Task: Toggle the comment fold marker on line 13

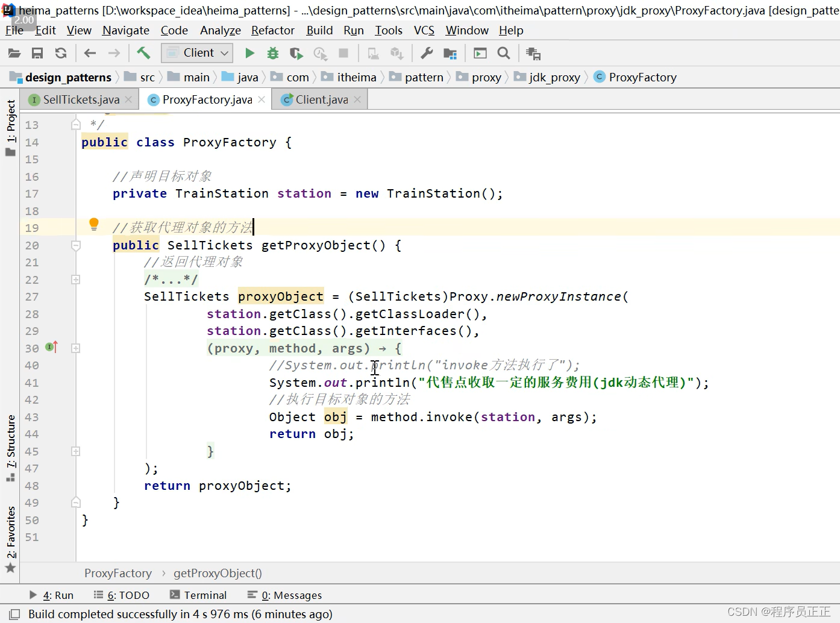Action: click(76, 124)
